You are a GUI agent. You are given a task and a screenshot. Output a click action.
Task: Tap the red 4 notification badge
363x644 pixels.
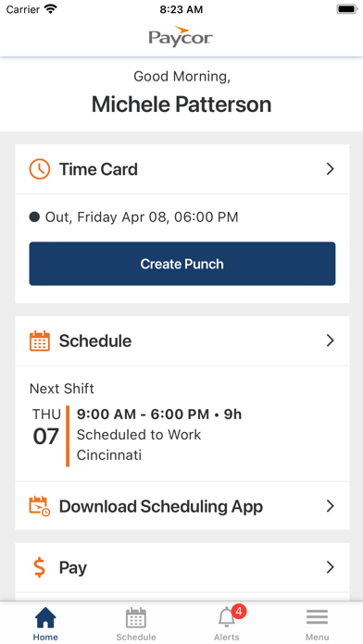coord(239,612)
